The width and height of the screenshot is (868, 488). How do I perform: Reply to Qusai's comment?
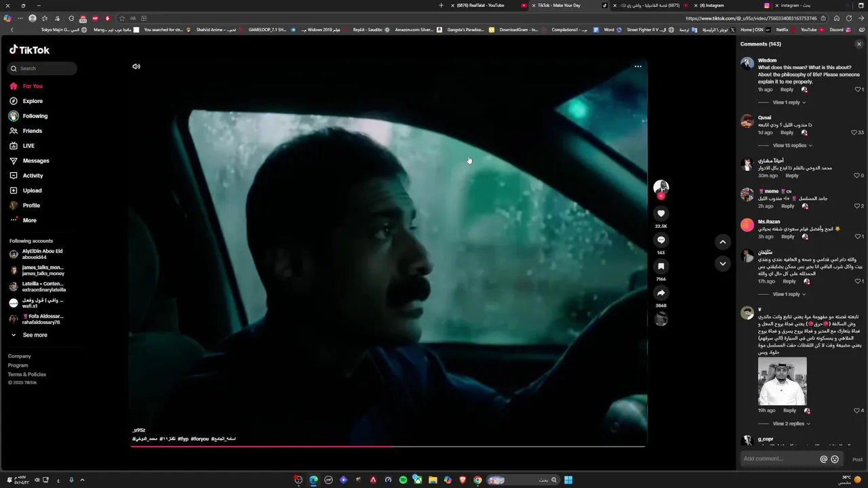click(x=787, y=132)
